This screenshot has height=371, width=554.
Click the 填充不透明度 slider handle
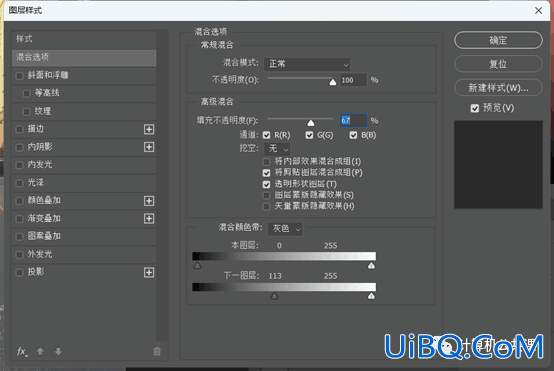coord(311,123)
